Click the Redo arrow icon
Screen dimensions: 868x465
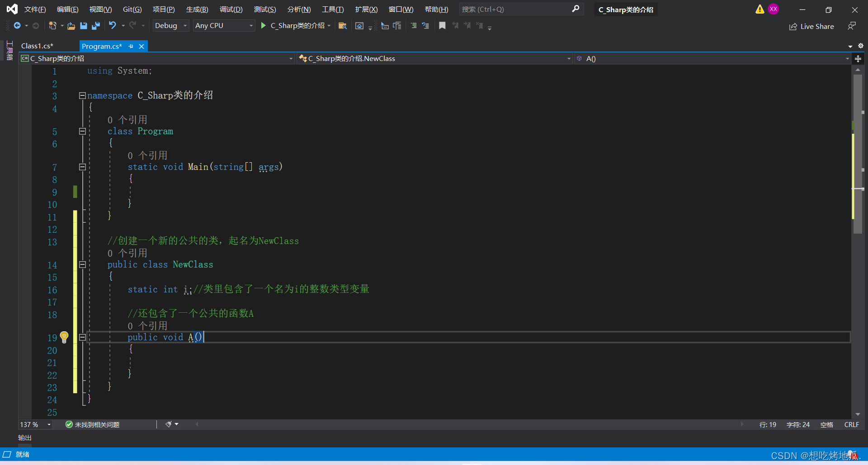pyautogui.click(x=132, y=26)
